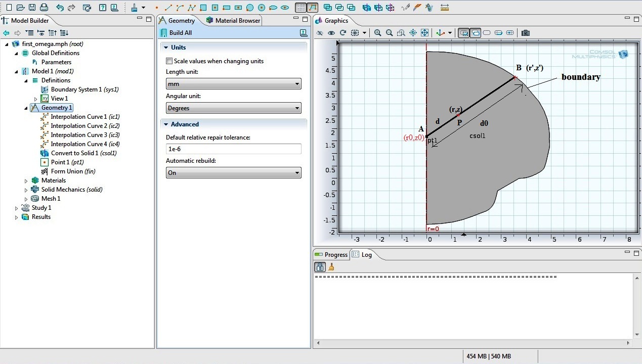Screen dimensions: 642x364
Task: Toggle the grid snapping button in toolbar
Action: coord(301,8)
